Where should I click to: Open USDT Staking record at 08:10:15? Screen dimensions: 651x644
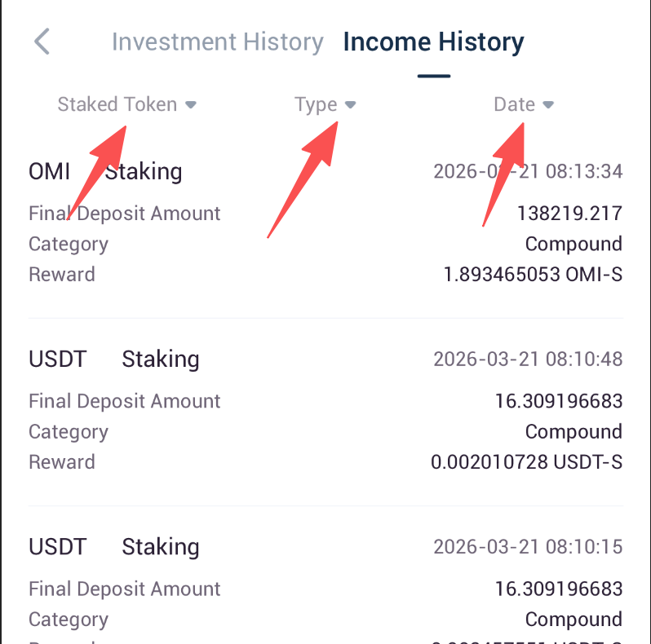click(x=114, y=546)
